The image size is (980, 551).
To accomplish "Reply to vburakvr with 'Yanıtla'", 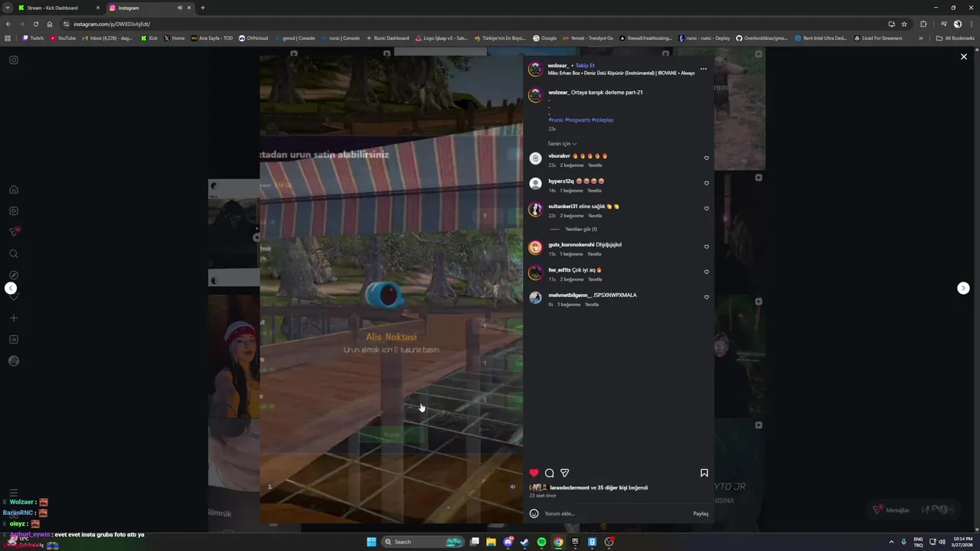I will (595, 165).
